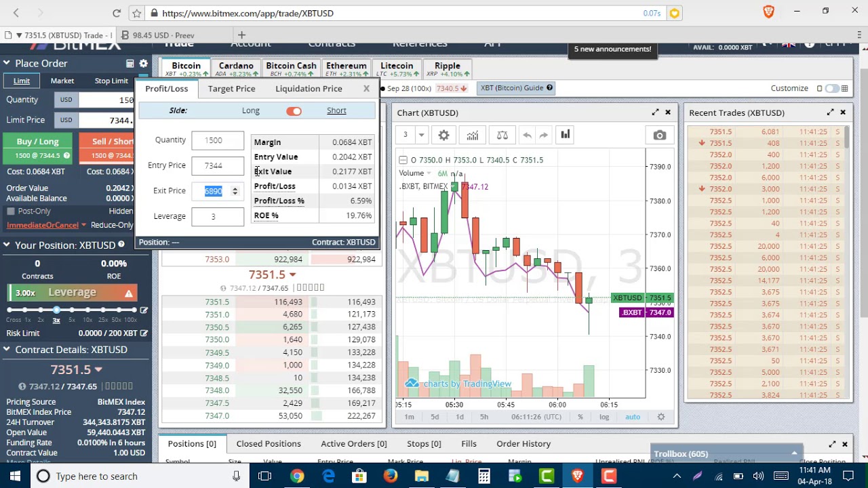The image size is (868, 488).
Task: Collapse Your Position: XBTUSD section
Action: click(6, 245)
